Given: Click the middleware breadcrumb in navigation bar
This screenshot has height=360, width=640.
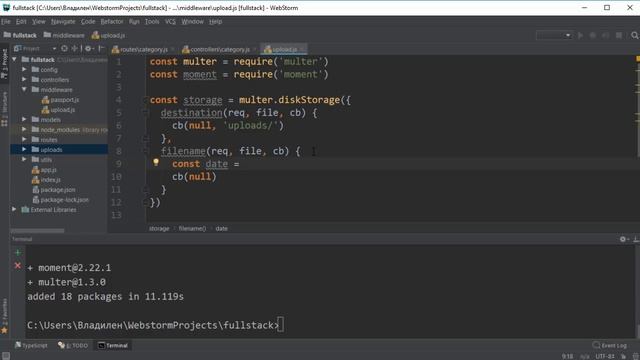Looking at the screenshot, I should pos(64,36).
